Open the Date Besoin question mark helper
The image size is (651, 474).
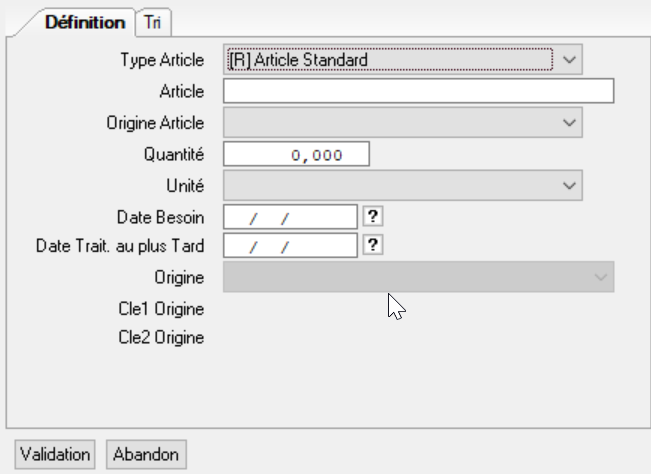pos(374,216)
